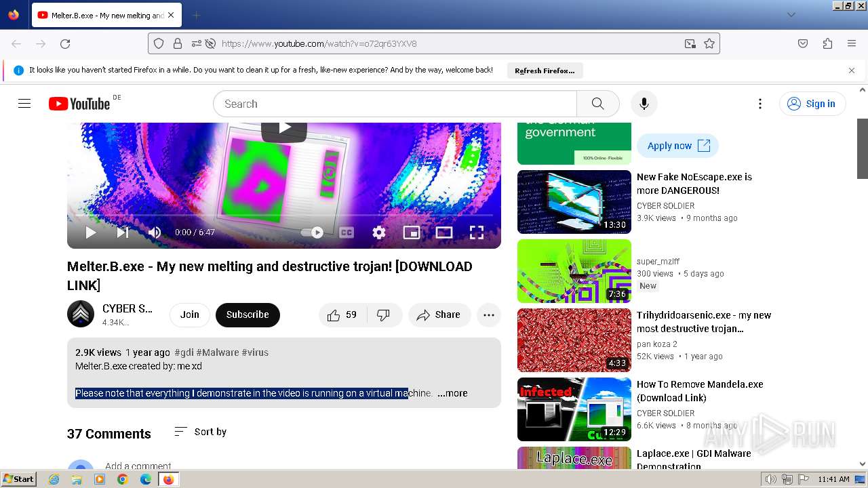Open the super_mziff video thumbnail

click(x=574, y=271)
